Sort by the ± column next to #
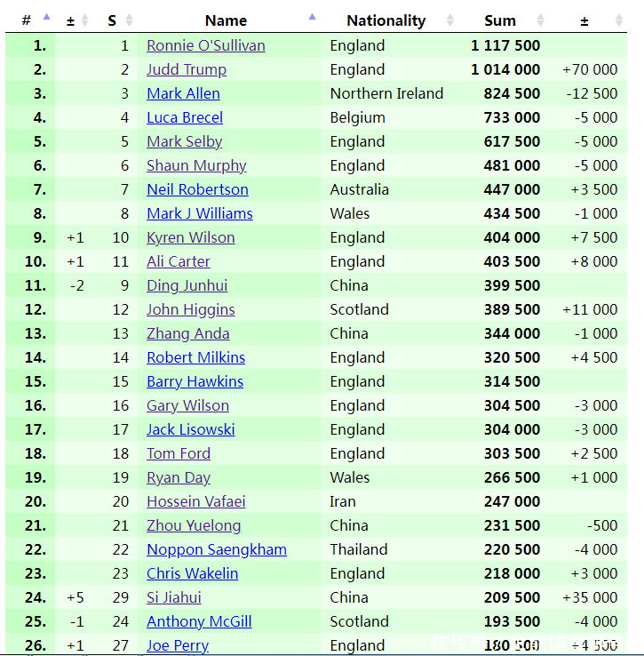This screenshot has width=644, height=656. [x=84, y=20]
